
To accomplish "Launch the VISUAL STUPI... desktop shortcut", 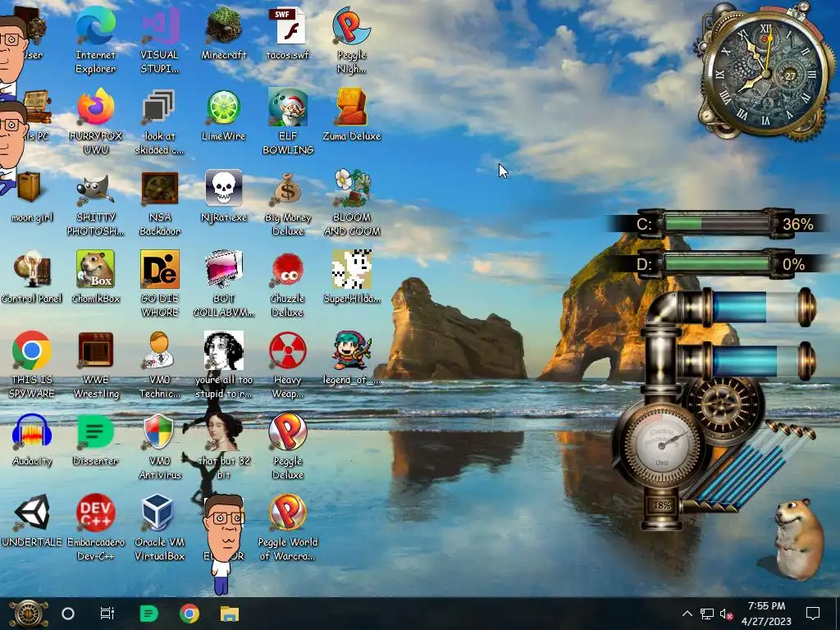I will point(160,27).
